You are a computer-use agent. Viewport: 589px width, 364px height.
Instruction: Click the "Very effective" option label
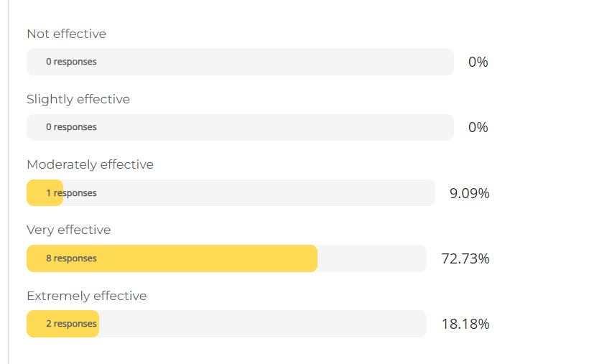point(68,230)
